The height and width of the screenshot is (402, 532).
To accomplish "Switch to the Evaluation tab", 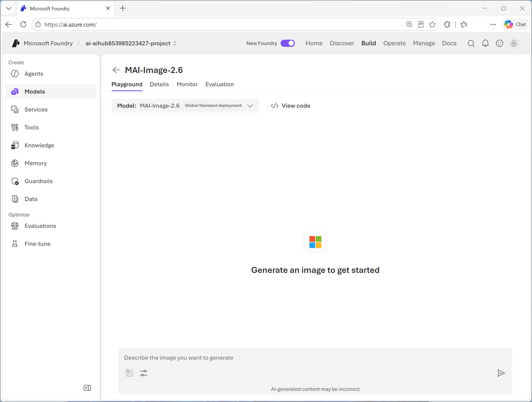I will pyautogui.click(x=219, y=84).
